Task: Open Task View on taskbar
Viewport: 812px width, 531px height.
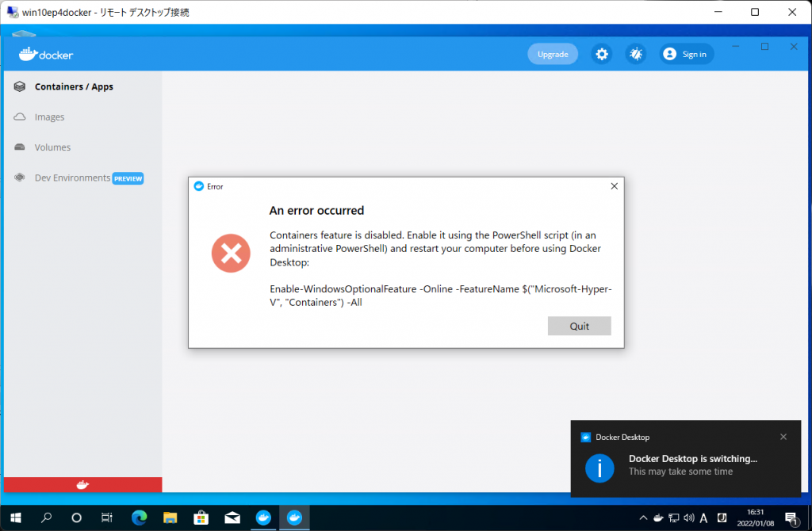Action: 107,518
